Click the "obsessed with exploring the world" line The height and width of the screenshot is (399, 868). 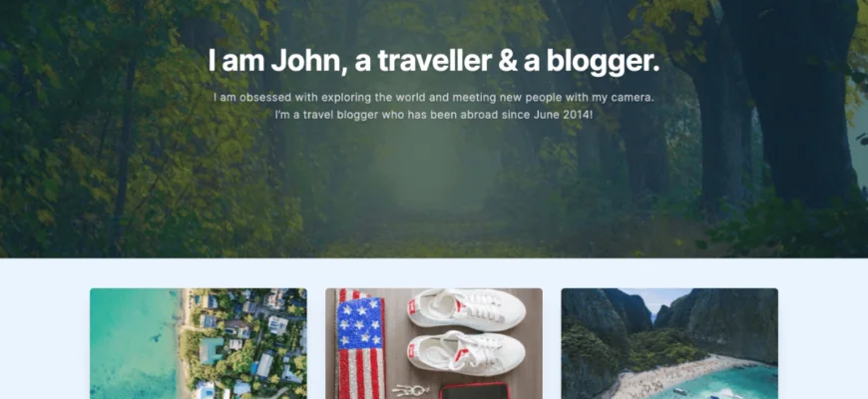coord(433,98)
